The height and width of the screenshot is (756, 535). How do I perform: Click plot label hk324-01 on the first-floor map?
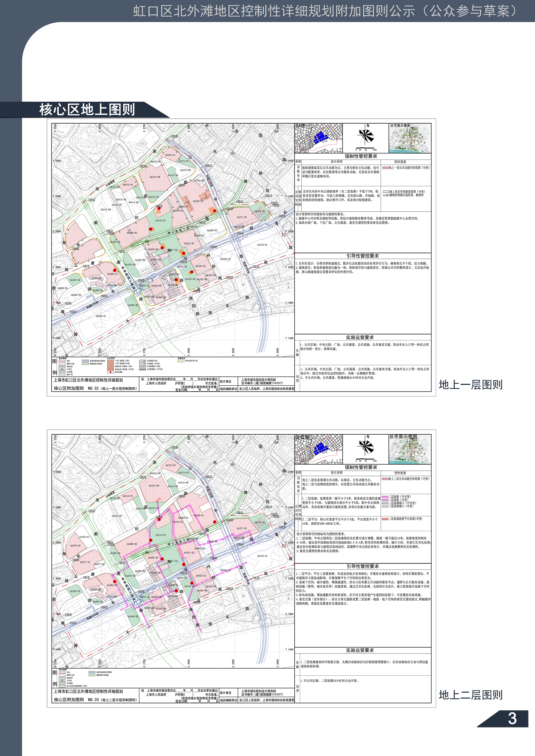coord(225,259)
